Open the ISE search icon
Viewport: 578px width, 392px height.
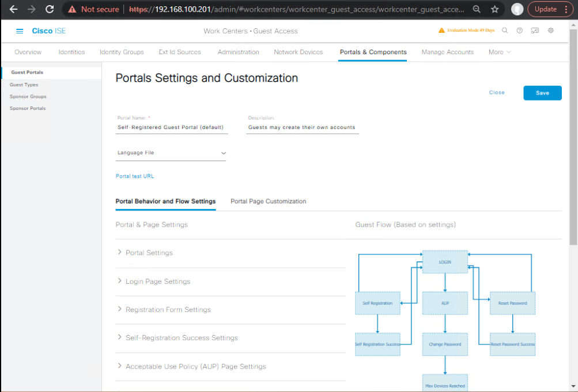[x=505, y=31]
